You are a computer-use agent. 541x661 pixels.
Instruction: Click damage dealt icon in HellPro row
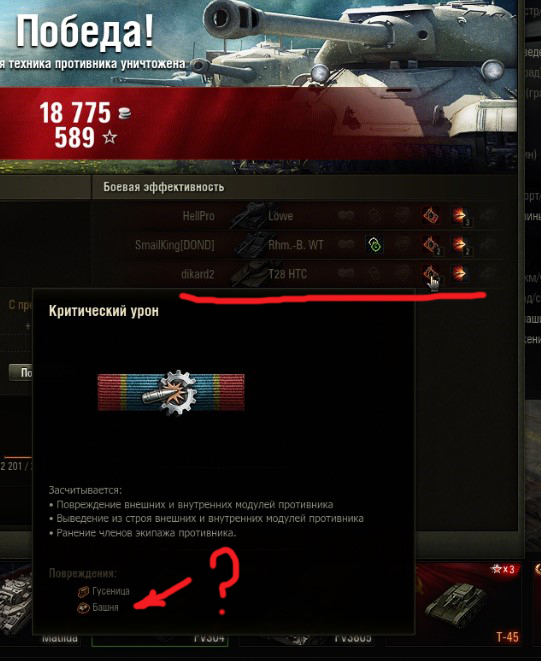(x=460, y=216)
